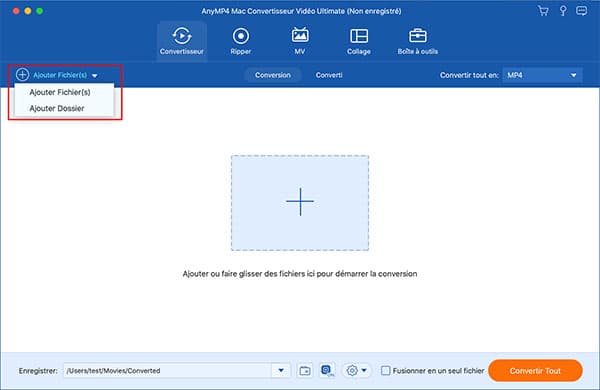The image size is (600, 390).
Task: Expand the Enregistrer path dropdown arrow
Action: (281, 370)
